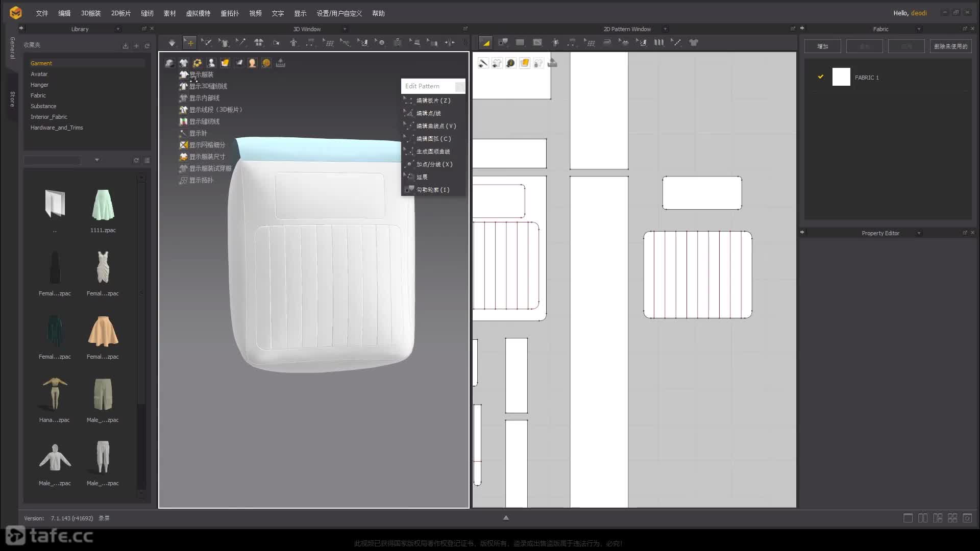
Task: Select the single-pane layout icon in status bar
Action: click(x=908, y=518)
